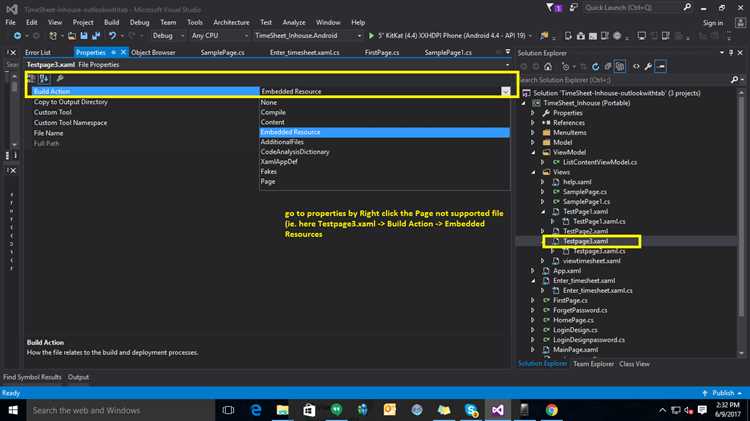Open the Output tab at bottom

(x=78, y=377)
